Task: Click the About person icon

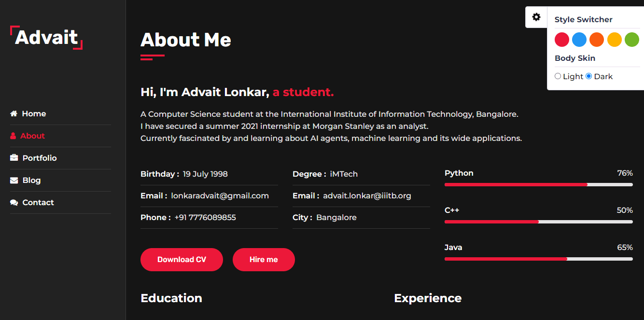Action: (13, 136)
